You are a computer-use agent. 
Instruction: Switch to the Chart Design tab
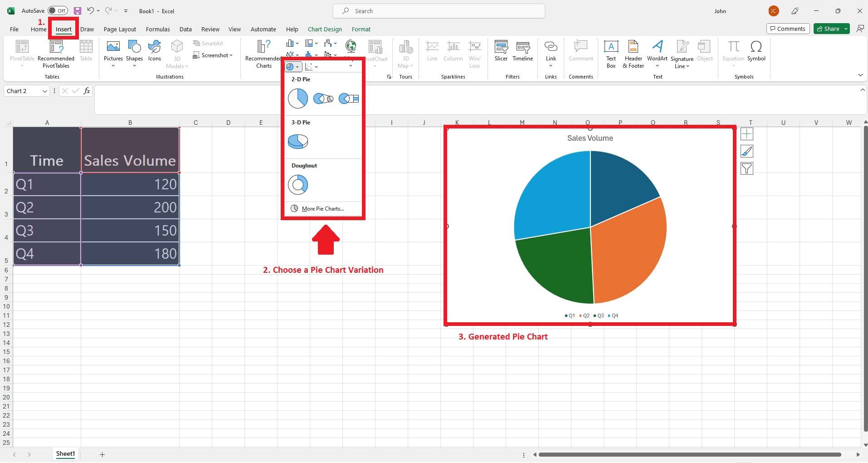coord(325,29)
